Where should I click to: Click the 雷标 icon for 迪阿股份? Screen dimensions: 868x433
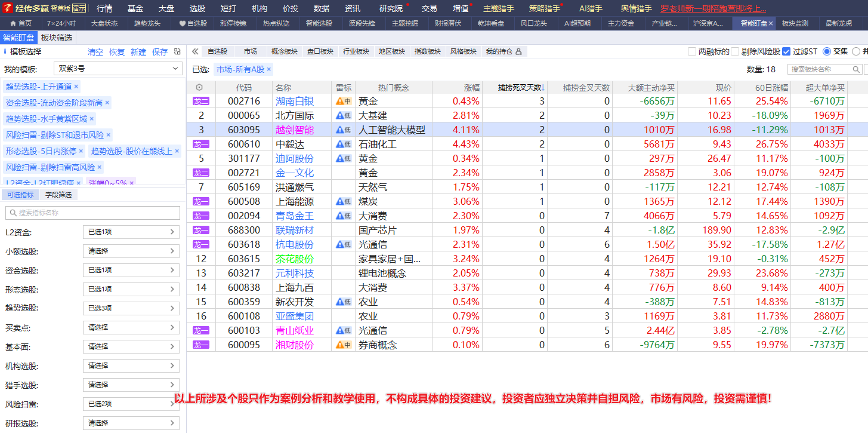pos(344,159)
